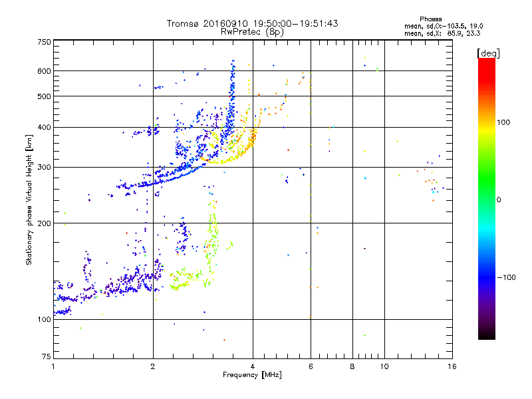Click the '-100' colorbar tick label
The width and height of the screenshot is (532, 399).
point(506,277)
